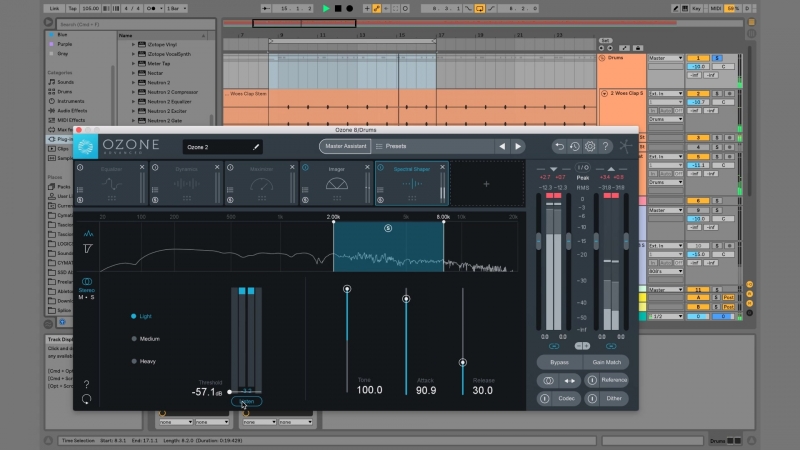
Task: Remove the Imager module with its X
Action: [367, 167]
